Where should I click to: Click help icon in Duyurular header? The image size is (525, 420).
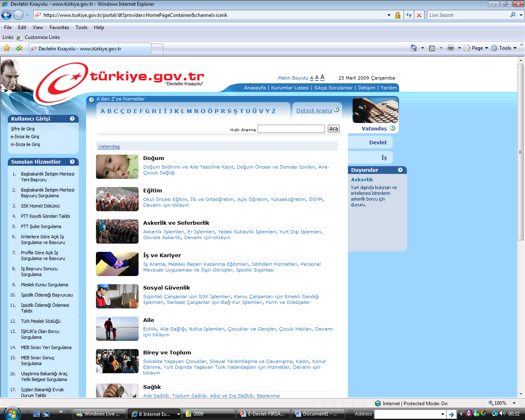400,170
